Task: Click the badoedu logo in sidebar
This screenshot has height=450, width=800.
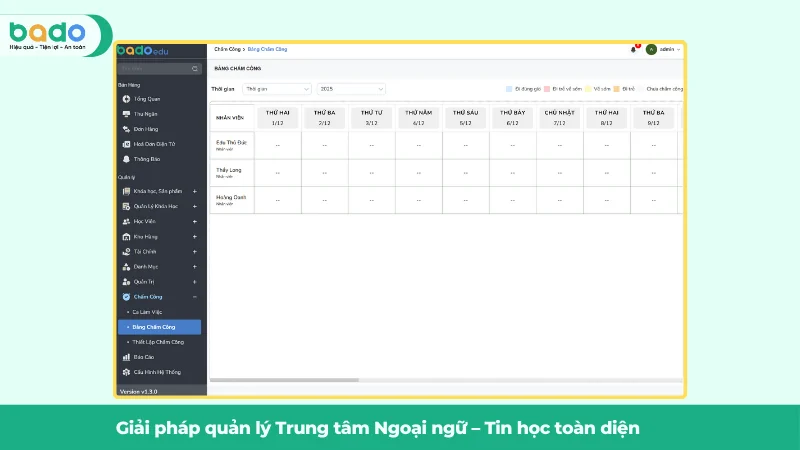Action: [142, 51]
